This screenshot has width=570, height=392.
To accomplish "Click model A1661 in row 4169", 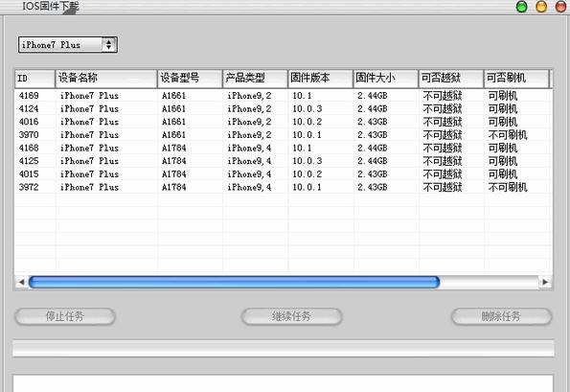I will click(x=173, y=96).
